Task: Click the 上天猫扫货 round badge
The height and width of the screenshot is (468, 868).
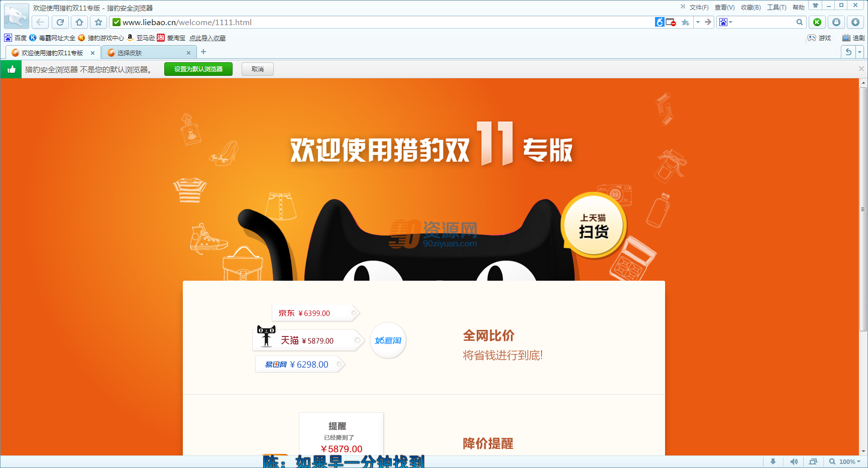Action: point(594,225)
